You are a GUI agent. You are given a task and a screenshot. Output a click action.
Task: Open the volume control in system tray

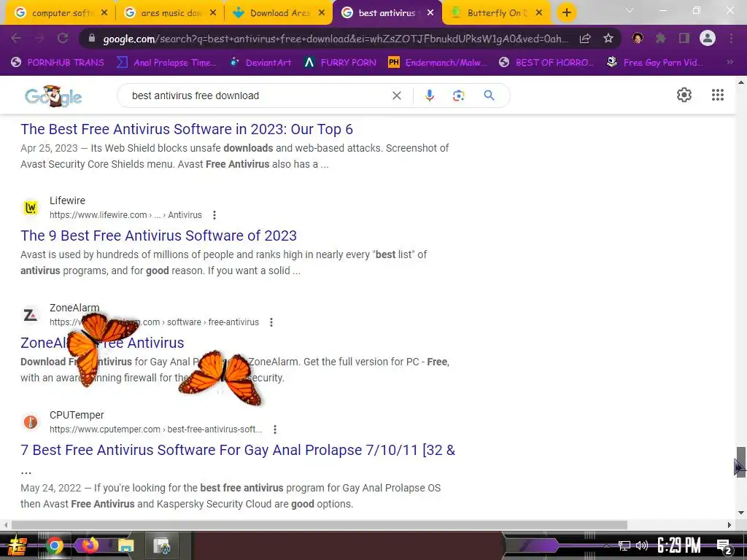click(642, 545)
